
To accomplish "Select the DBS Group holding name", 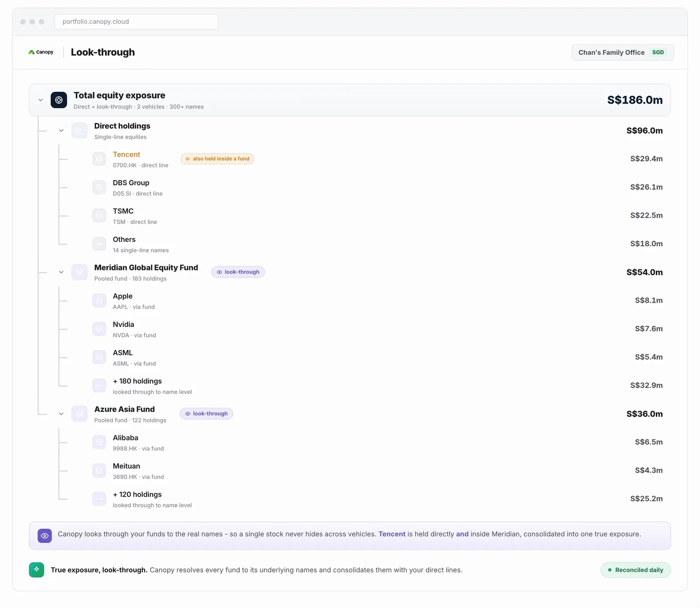I will [131, 183].
